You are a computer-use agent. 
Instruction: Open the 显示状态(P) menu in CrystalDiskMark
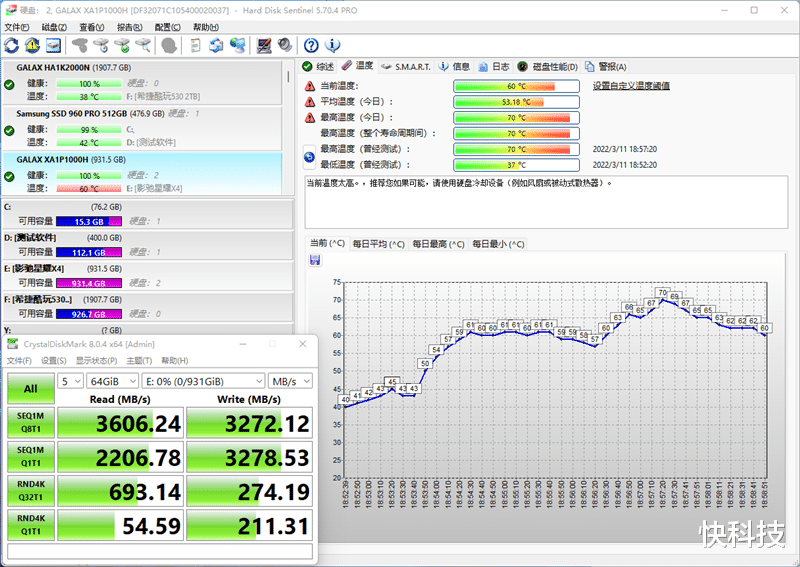96,360
